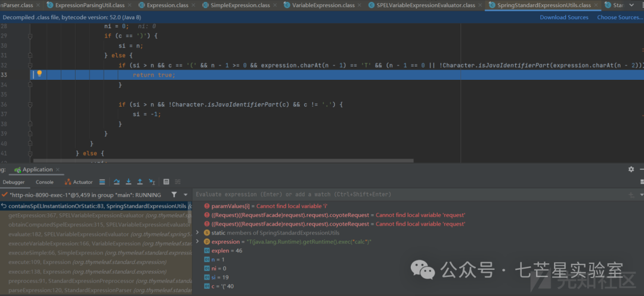Click Download Sources link
The width and height of the screenshot is (644, 296).
click(564, 17)
